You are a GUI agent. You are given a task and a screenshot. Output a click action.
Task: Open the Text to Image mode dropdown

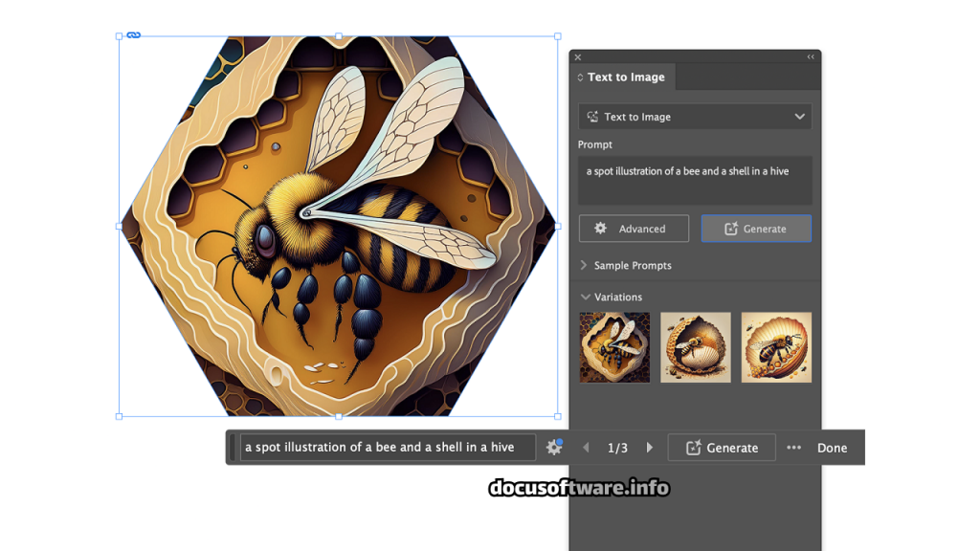pyautogui.click(x=695, y=117)
